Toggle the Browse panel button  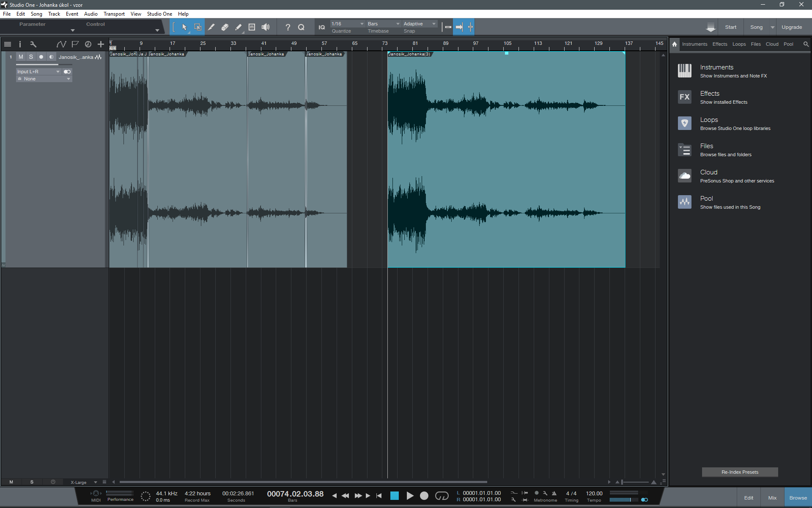point(798,498)
